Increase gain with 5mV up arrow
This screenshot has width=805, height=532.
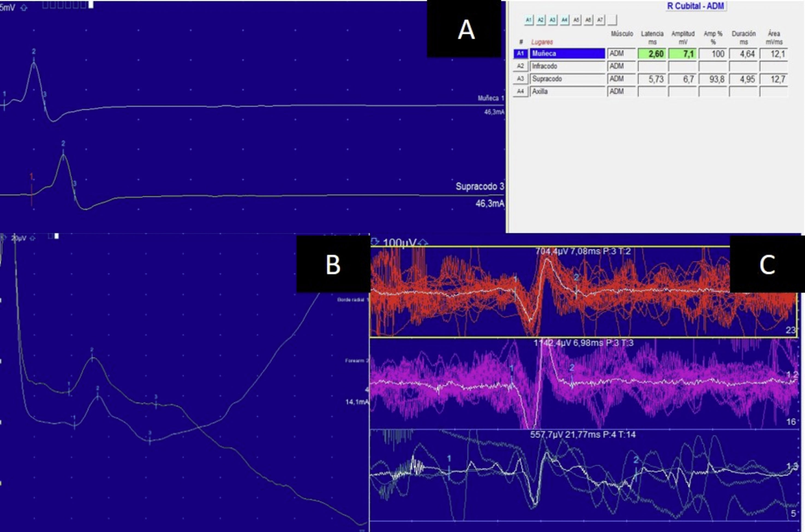[24, 8]
